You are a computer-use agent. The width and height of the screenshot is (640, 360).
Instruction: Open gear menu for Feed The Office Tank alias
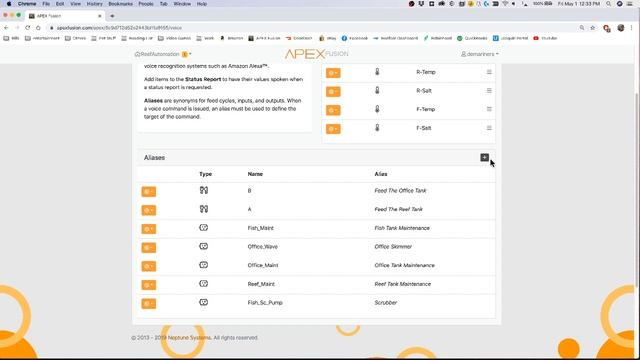(x=149, y=191)
